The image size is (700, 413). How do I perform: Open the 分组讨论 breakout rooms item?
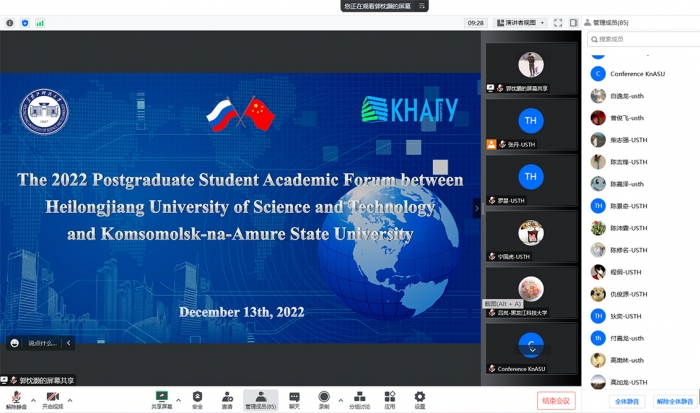click(359, 399)
